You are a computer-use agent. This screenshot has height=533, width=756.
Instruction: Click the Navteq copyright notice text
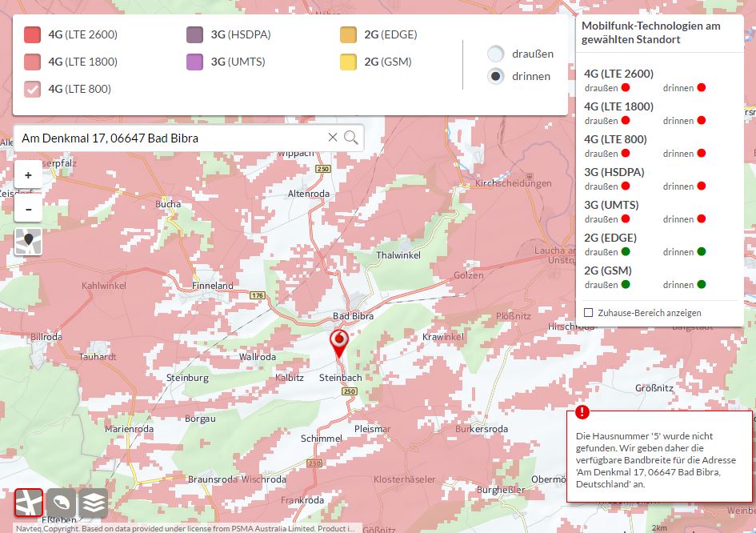click(185, 529)
